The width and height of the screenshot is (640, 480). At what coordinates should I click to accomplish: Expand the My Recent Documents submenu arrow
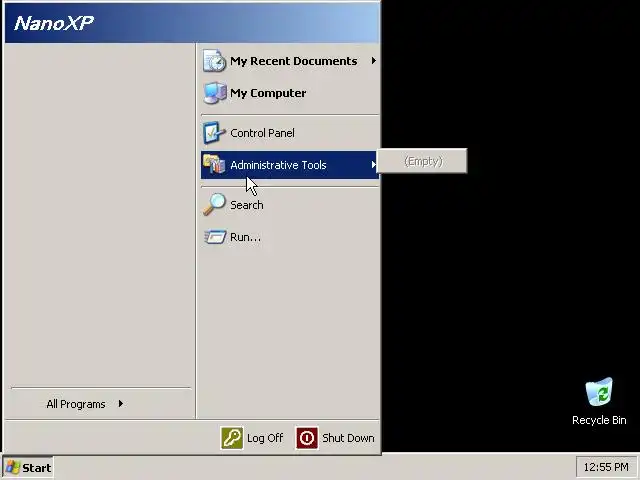[373, 61]
